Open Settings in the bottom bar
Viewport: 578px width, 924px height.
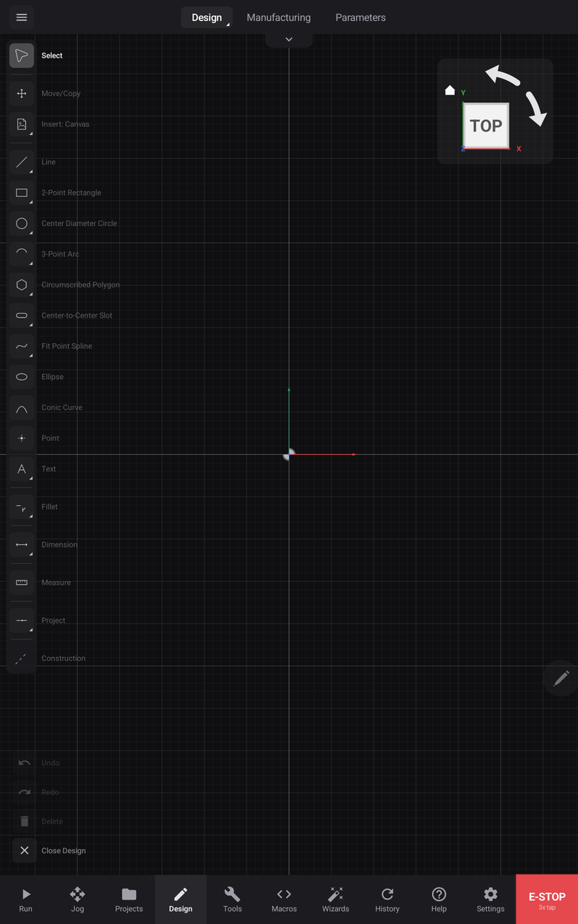pos(491,899)
